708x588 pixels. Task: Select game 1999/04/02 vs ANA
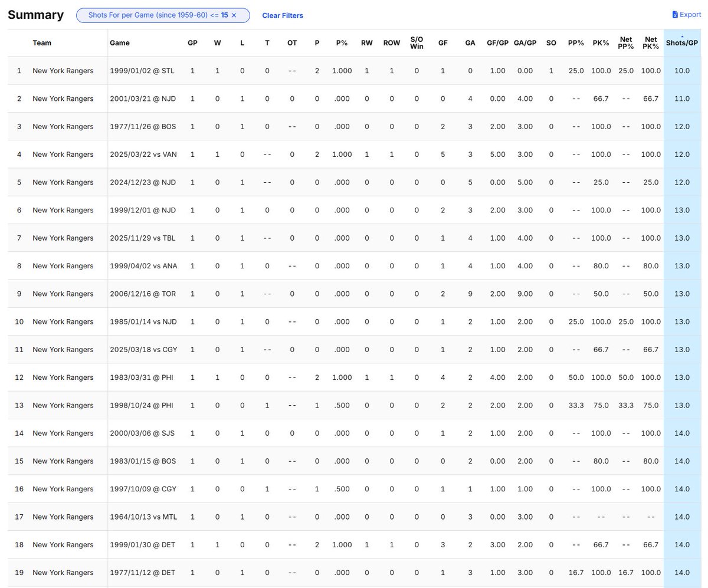pyautogui.click(x=143, y=266)
